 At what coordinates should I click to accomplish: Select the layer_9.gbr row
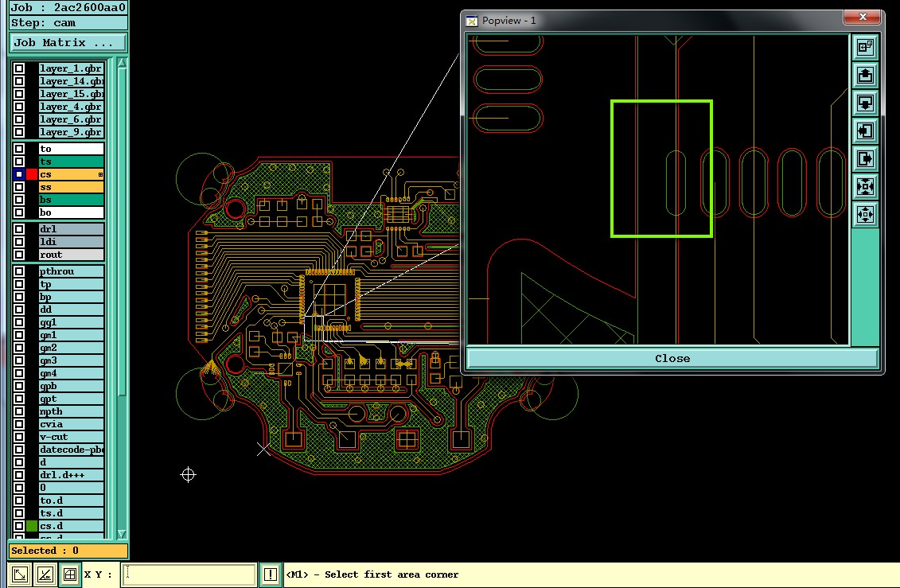(71, 132)
